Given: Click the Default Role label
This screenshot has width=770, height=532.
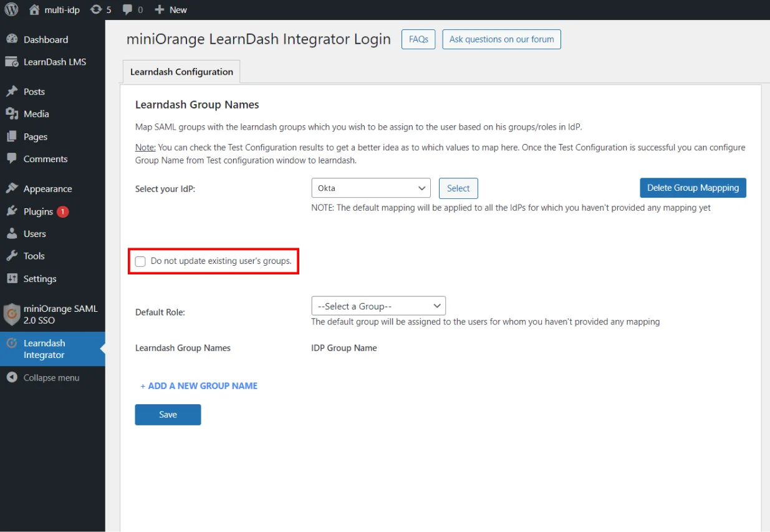Looking at the screenshot, I should tap(160, 312).
